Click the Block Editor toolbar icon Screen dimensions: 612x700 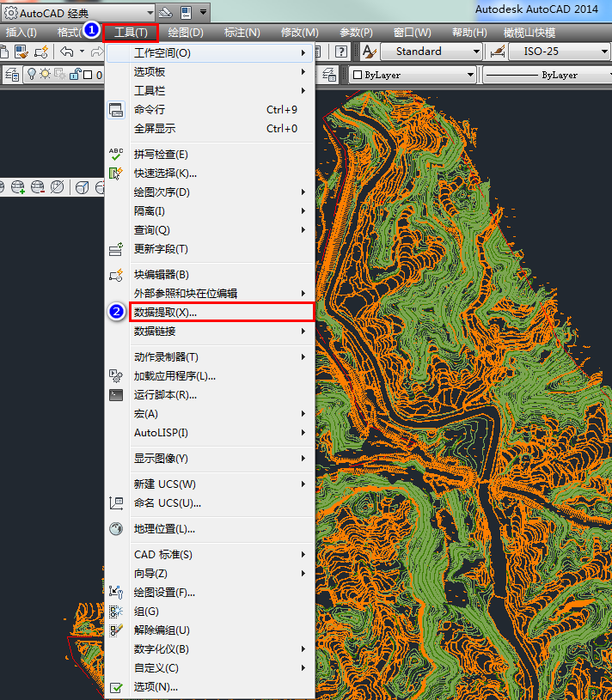coord(40,52)
